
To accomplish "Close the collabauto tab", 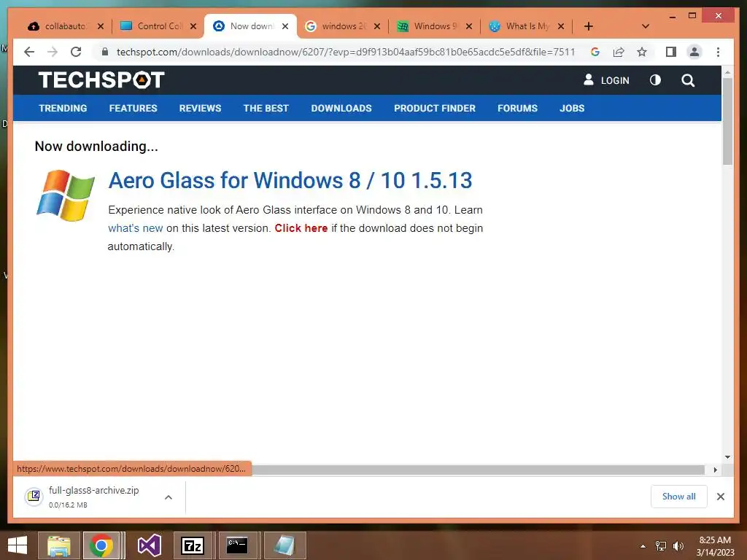I will pyautogui.click(x=101, y=26).
